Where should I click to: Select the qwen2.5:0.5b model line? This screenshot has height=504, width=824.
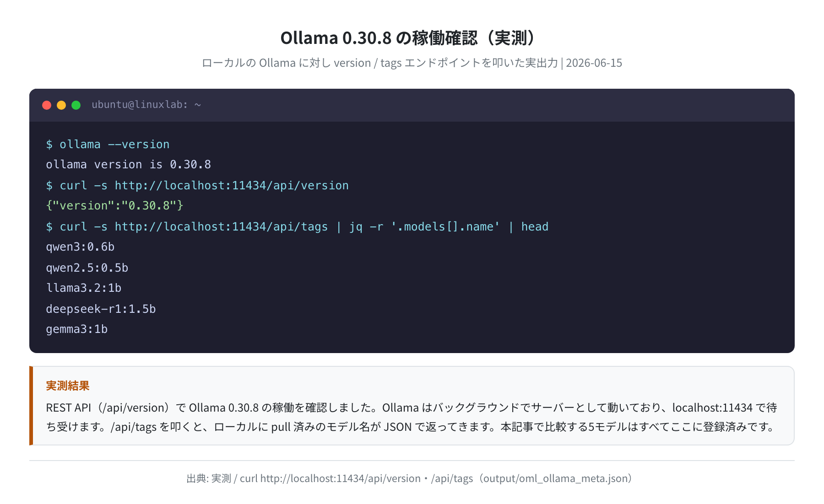click(x=87, y=268)
